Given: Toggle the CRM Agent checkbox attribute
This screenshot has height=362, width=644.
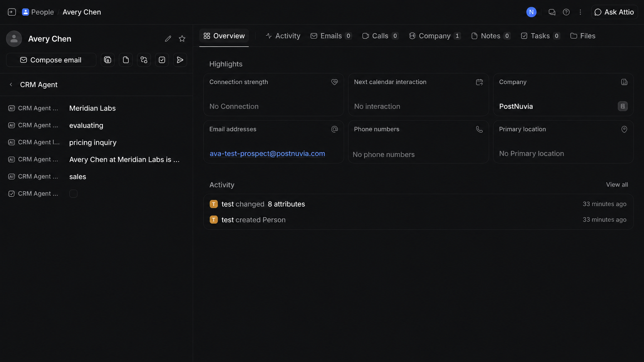Looking at the screenshot, I should 73,194.
